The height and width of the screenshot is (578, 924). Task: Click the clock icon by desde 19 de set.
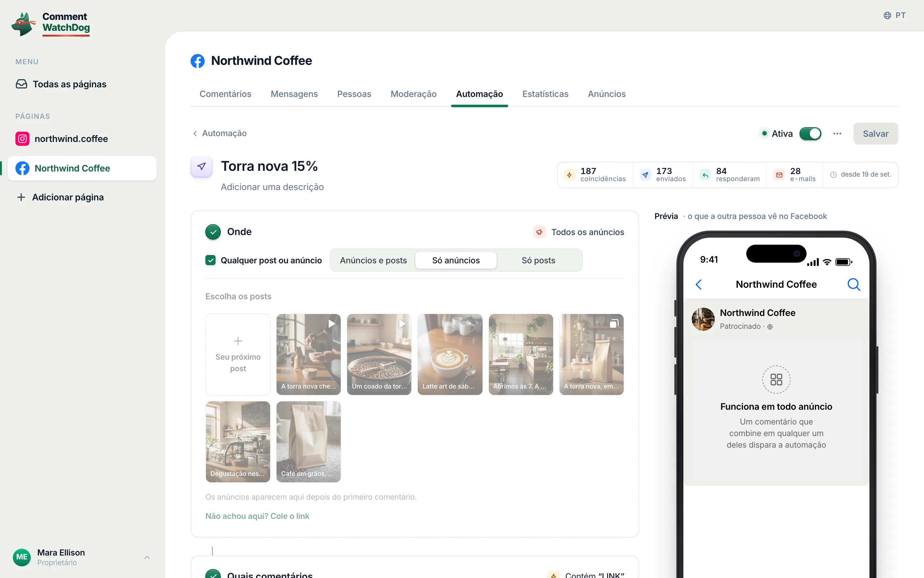pyautogui.click(x=834, y=175)
